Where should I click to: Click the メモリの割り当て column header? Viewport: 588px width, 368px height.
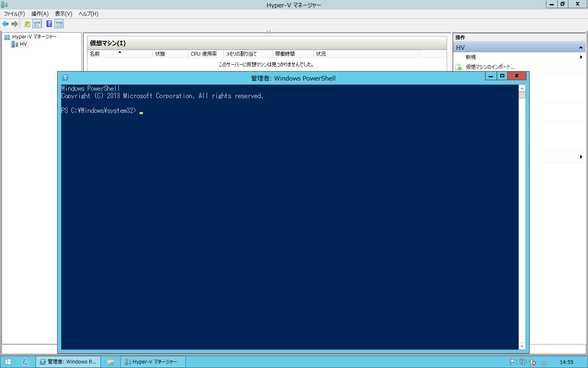[248, 54]
